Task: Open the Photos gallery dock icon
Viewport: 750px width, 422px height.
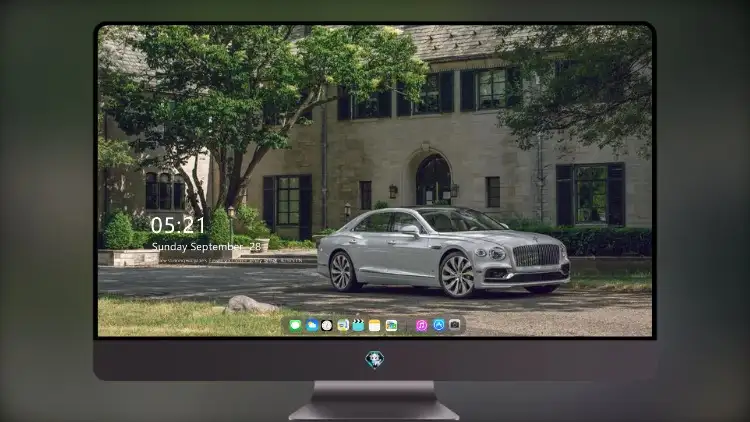Action: point(391,325)
